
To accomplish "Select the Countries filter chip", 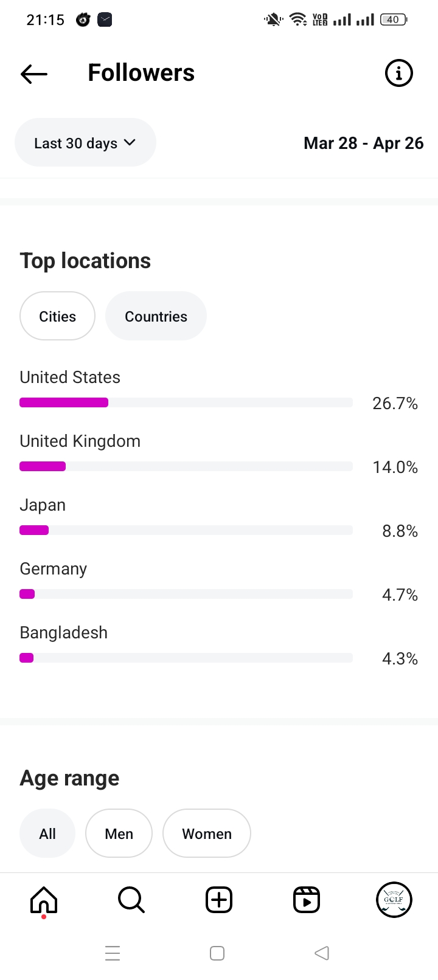I will pyautogui.click(x=156, y=316).
